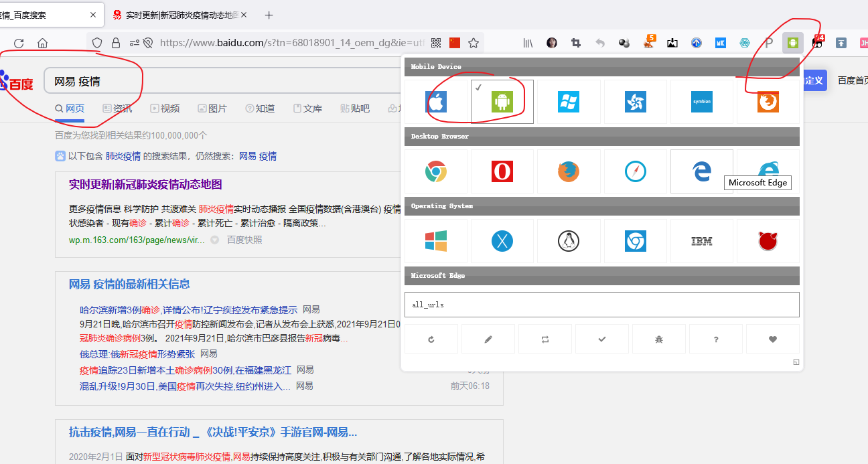Pick the Linux penguin operating system
Screen dimensions: 868x464
tap(569, 241)
